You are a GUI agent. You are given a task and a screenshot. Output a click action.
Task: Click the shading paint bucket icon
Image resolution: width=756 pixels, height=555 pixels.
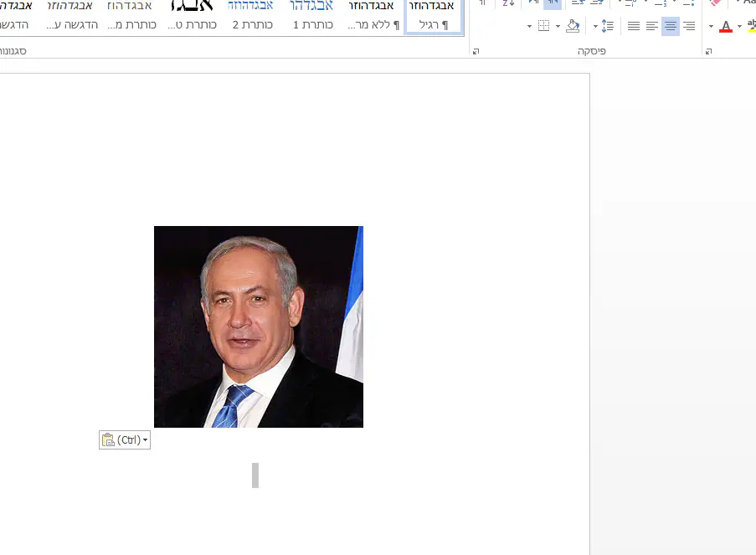tap(573, 26)
